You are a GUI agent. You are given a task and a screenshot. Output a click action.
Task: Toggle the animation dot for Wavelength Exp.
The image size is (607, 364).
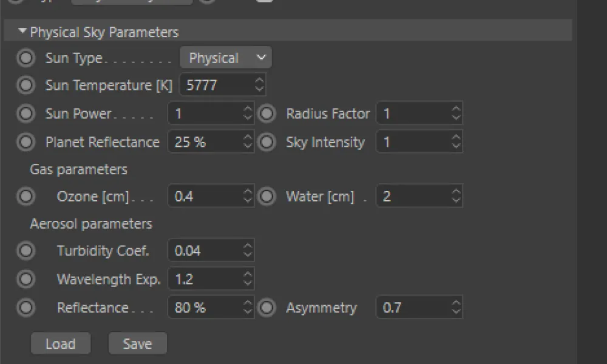25,279
